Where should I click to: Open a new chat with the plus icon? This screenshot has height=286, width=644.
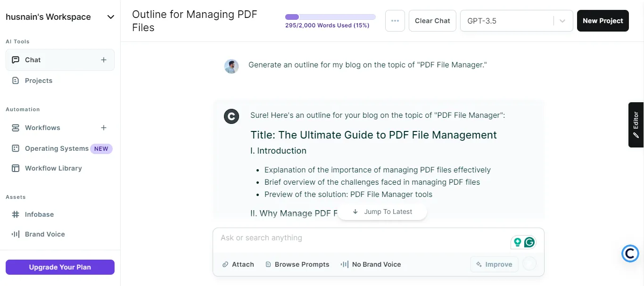[x=103, y=60]
